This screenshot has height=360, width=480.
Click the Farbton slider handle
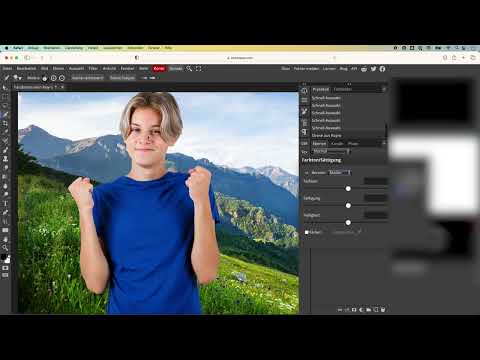(x=348, y=189)
